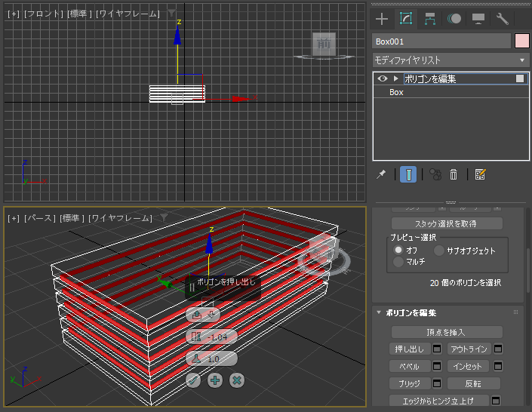Toggle the Show End Result icon
Image resolution: width=532 pixels, height=412 pixels.
(x=408, y=174)
